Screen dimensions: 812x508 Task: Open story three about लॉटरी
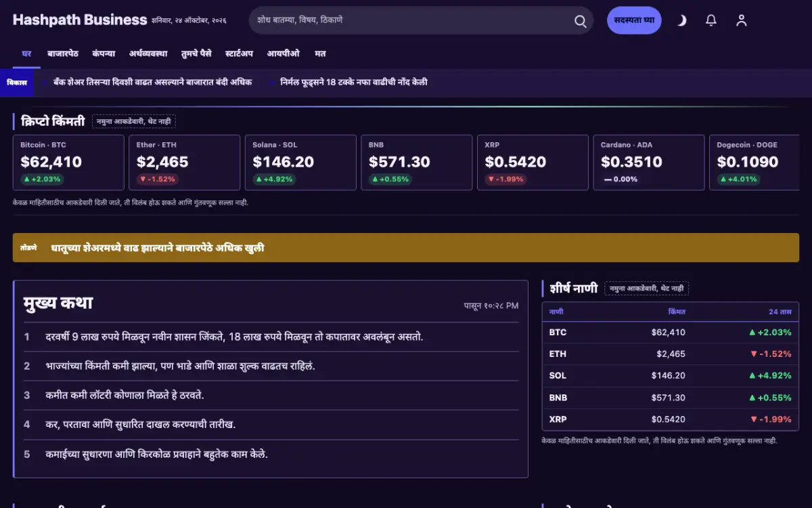[x=125, y=395]
